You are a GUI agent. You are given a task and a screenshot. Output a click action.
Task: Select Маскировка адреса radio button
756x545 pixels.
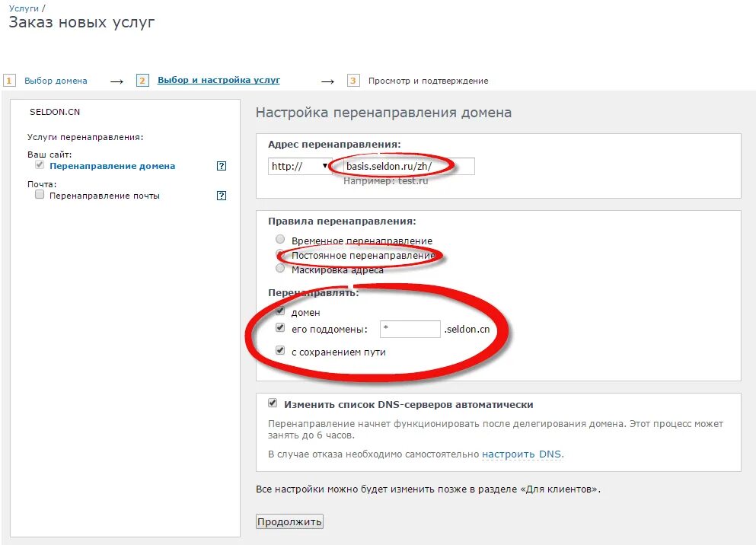[280, 269]
